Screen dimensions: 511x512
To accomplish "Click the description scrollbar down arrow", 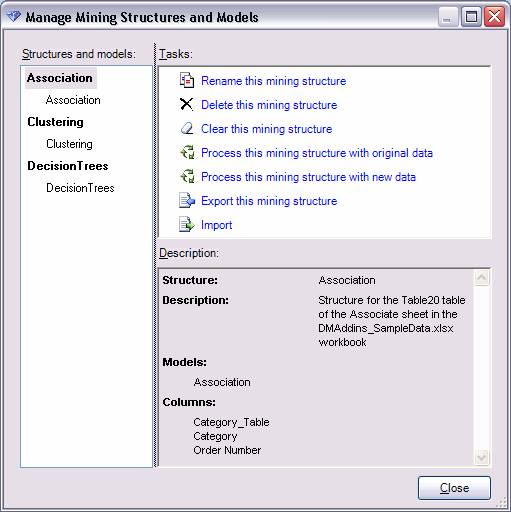I will pos(482,457).
